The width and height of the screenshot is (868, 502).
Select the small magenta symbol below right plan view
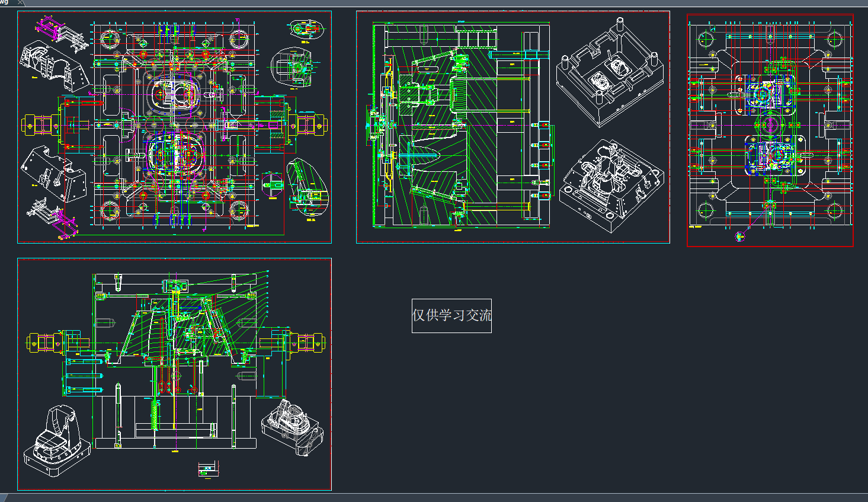click(740, 236)
